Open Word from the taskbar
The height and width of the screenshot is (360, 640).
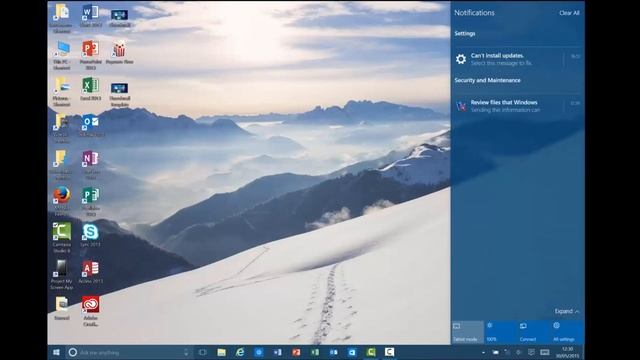[x=278, y=352]
